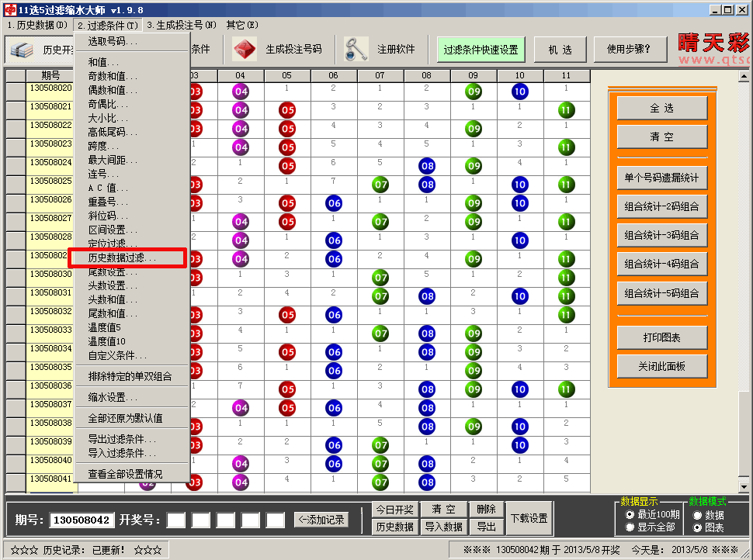Click red ball 05 in row 130508032
Viewport: 753px width, 560px height.
(x=288, y=315)
